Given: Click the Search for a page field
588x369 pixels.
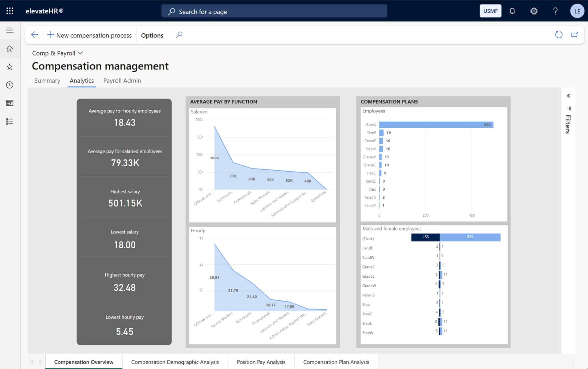Looking at the screenshot, I should tap(274, 12).
